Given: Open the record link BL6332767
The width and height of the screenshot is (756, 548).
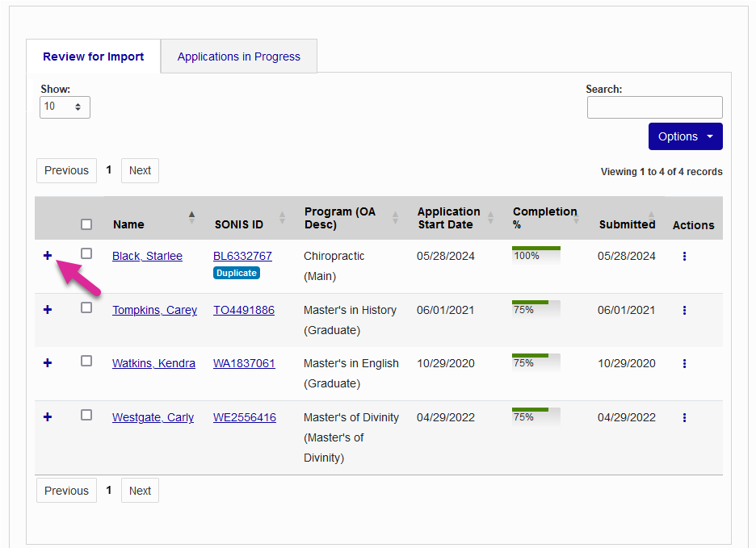Looking at the screenshot, I should pyautogui.click(x=242, y=255).
